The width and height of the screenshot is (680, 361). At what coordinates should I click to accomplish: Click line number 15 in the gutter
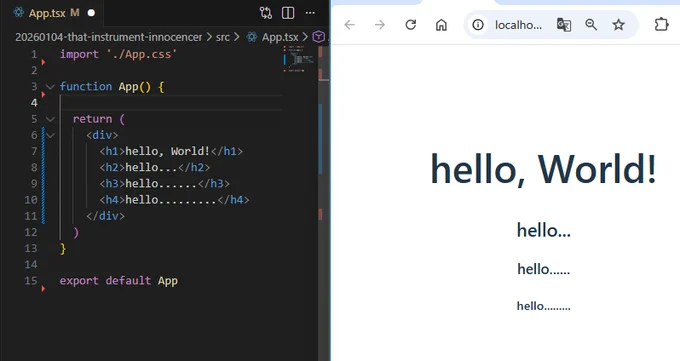[31, 281]
